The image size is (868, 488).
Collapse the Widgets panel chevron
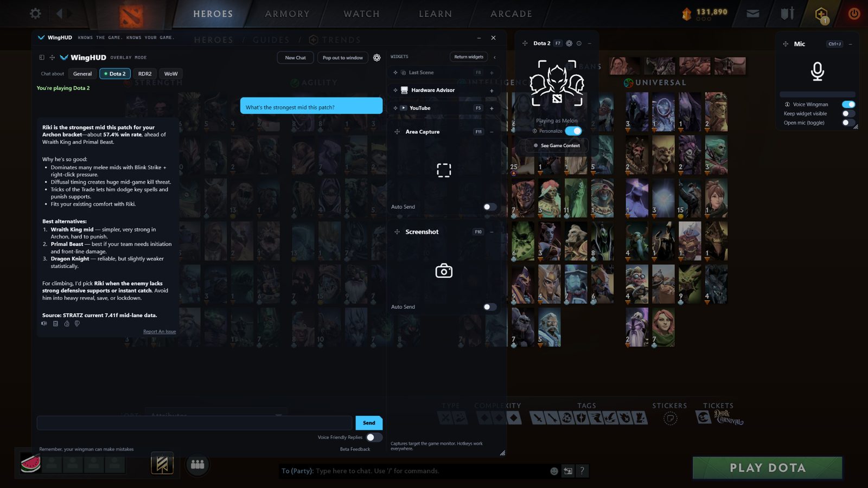pos(495,57)
